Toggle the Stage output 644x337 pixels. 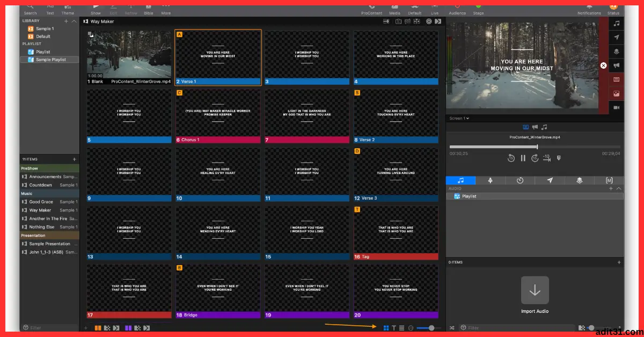[478, 9]
